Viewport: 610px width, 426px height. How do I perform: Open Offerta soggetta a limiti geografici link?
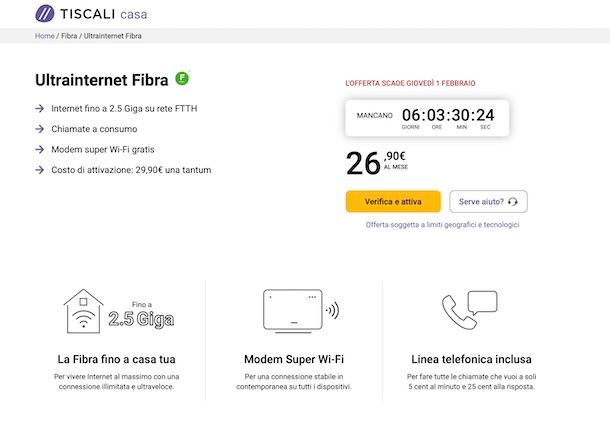pos(442,224)
